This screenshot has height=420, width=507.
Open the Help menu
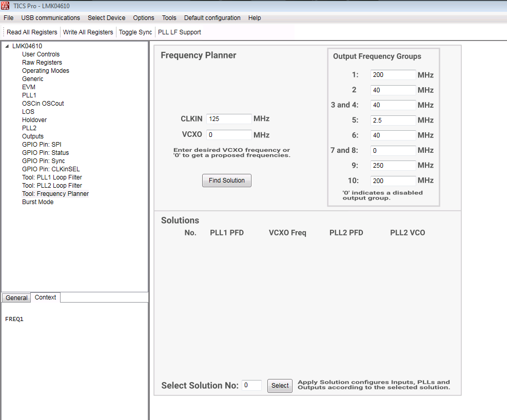tap(255, 18)
